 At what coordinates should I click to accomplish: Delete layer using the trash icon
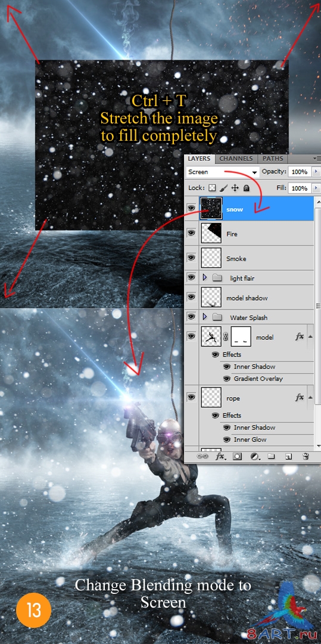click(306, 456)
